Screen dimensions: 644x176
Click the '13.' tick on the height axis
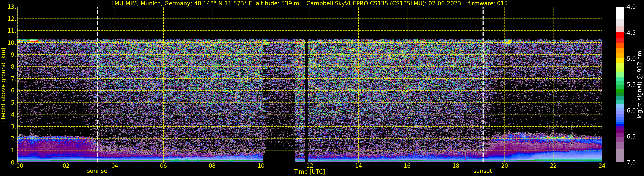[x=12, y=7]
